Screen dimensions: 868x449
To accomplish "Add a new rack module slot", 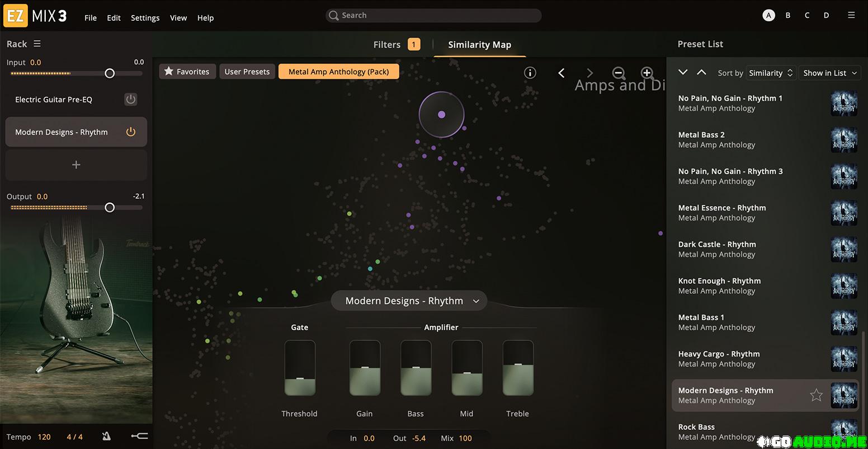I will pos(77,165).
